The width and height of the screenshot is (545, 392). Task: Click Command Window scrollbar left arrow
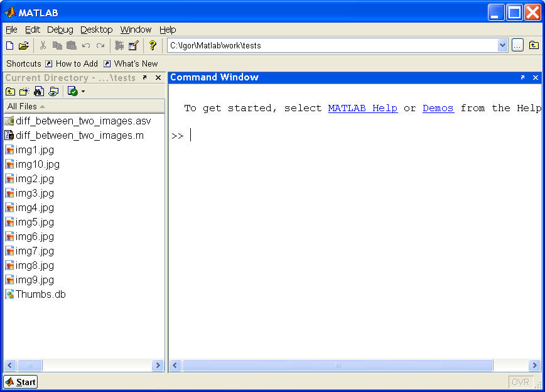[175, 365]
